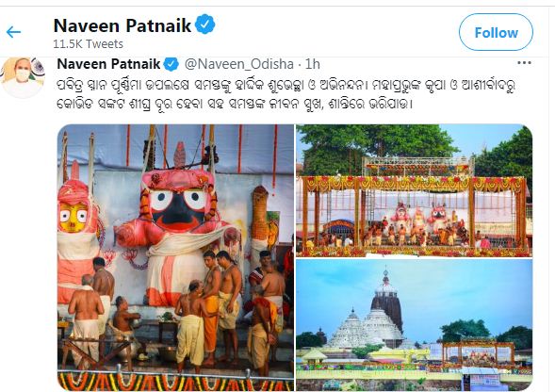
Task: Click the temple spire in bottom-right photo
Action: coord(386,300)
